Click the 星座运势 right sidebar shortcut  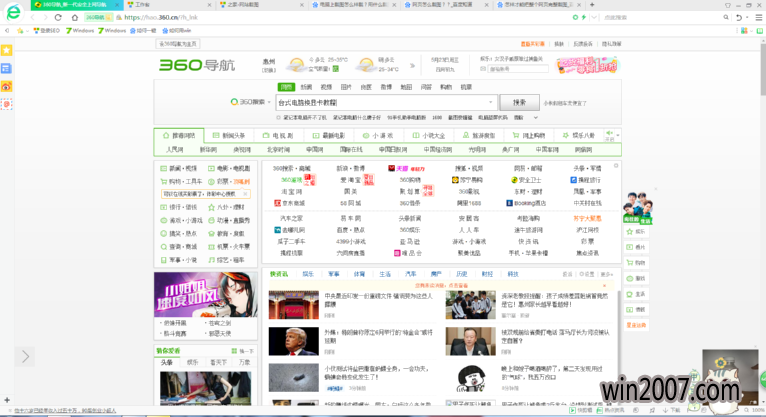[x=636, y=325]
